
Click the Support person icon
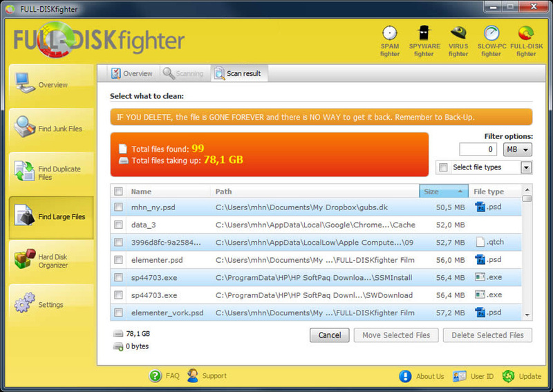(x=193, y=375)
